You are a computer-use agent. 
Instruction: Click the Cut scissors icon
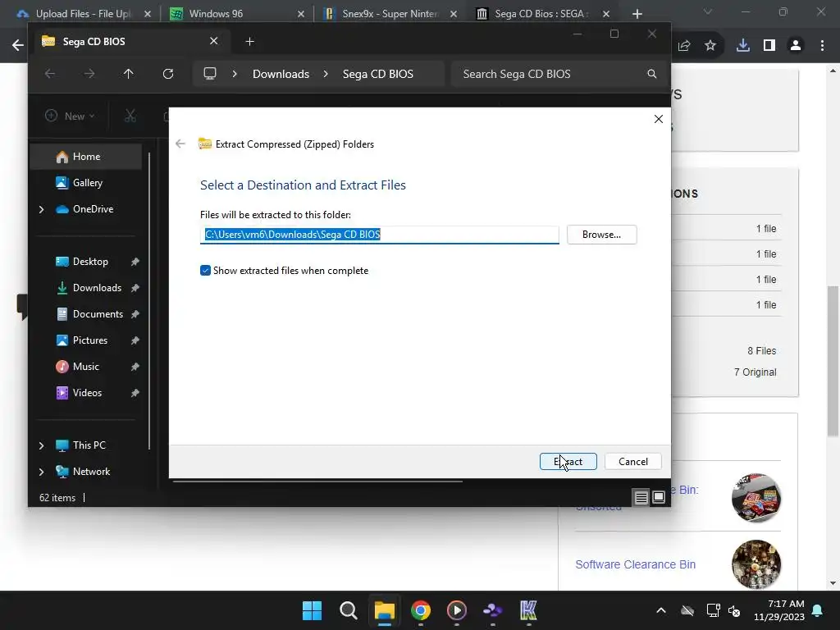[x=130, y=116]
